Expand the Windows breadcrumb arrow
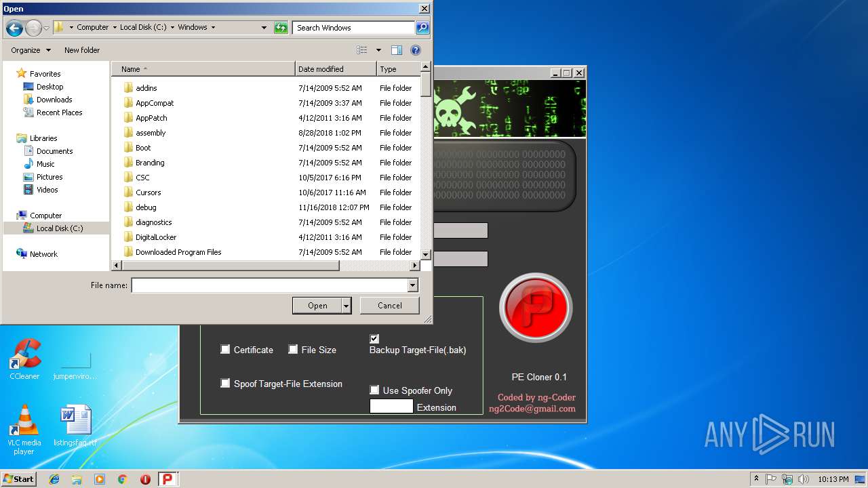Viewport: 868px width, 488px height. [213, 28]
